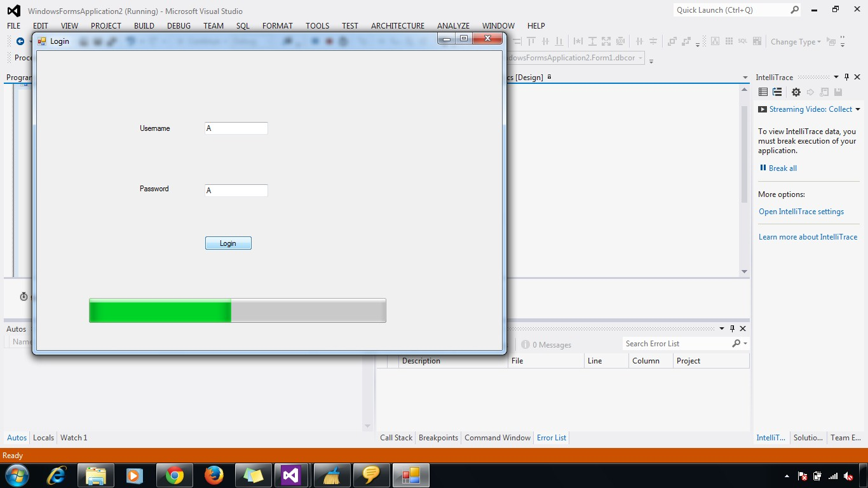Switch to Events view in IntelliTrace panel
This screenshot has height=488, width=868.
click(x=763, y=92)
